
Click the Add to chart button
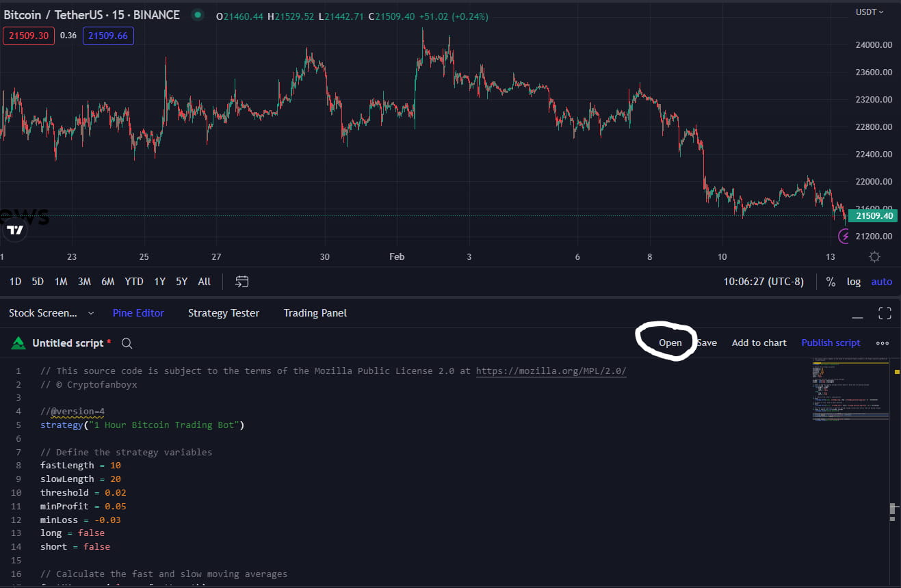click(x=759, y=343)
